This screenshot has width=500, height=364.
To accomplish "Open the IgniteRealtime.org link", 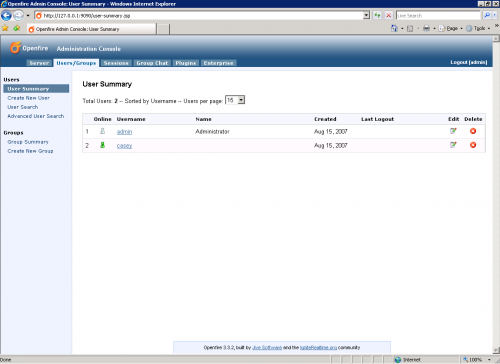I will click(318, 347).
